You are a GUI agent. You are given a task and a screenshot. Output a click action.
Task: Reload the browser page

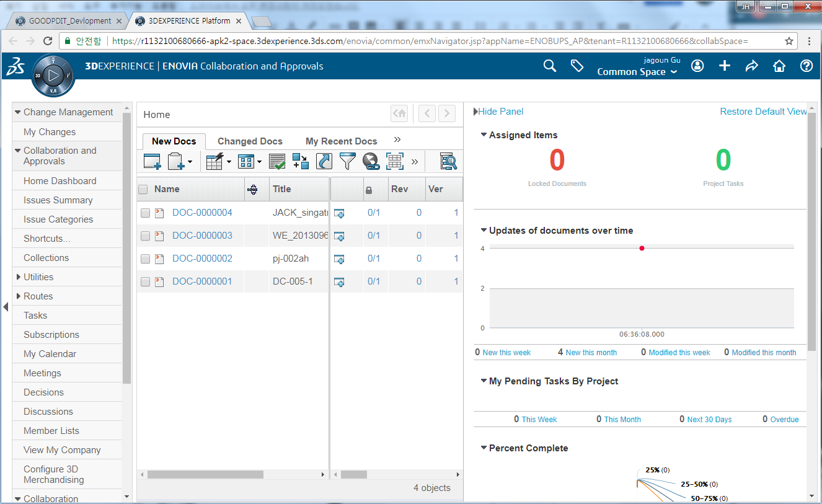[48, 41]
